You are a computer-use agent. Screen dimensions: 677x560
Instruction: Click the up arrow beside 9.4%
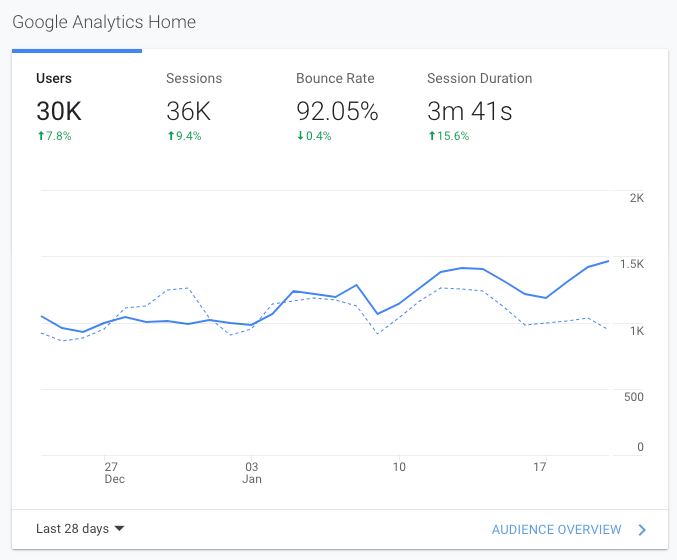170,136
